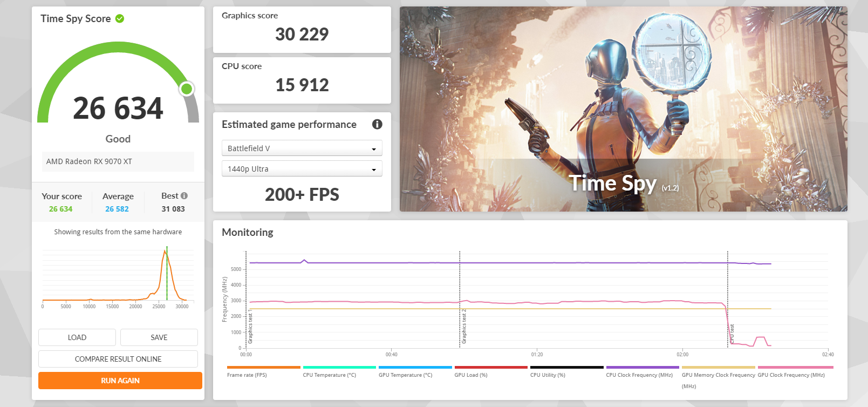Click the AMD Radeon RX 9070 XT field
Viewport: 868px width, 407px height.
point(118,161)
